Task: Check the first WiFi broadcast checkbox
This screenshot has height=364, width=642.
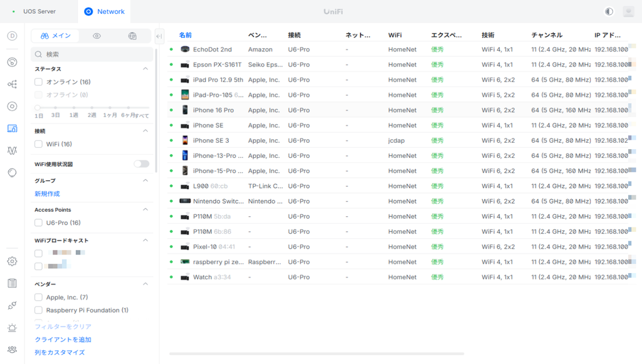Action: pyautogui.click(x=38, y=253)
